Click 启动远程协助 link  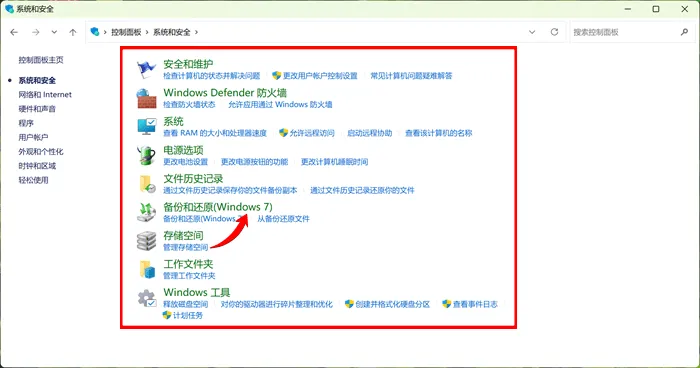[370, 133]
